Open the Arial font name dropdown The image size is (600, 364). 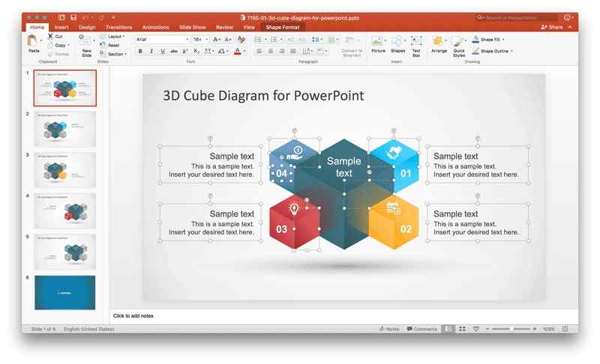[187, 40]
